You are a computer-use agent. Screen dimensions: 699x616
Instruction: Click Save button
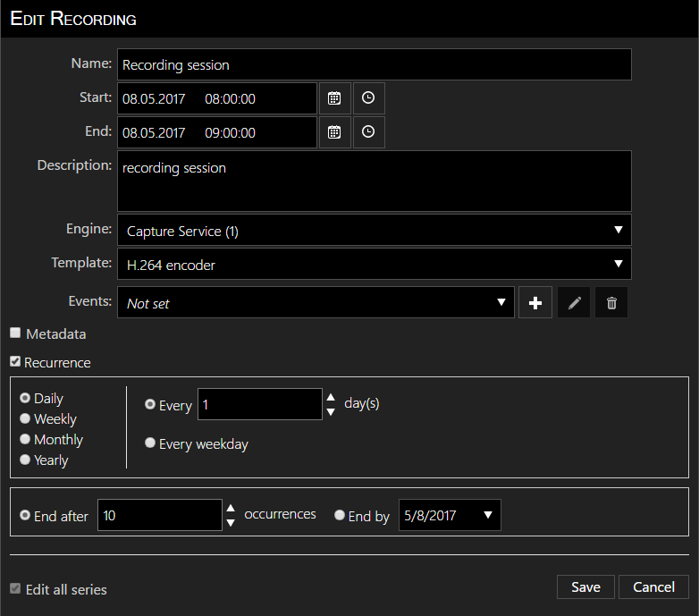(585, 587)
